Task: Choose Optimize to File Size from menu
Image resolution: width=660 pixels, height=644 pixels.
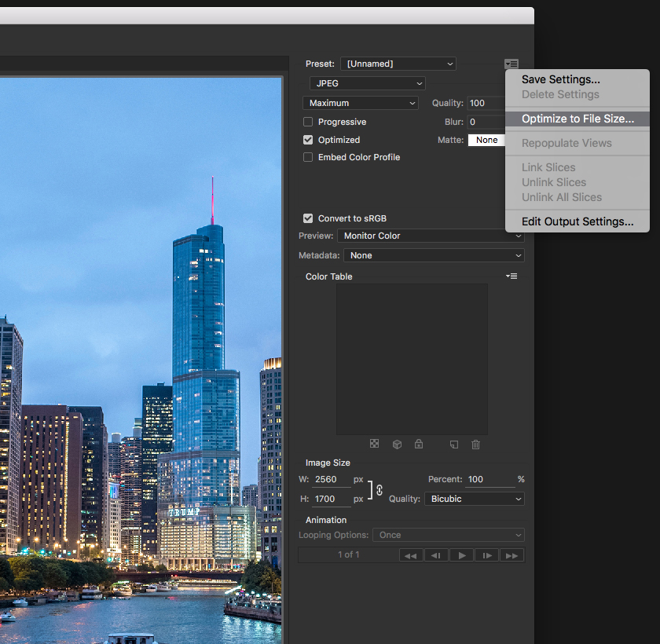Action: click(577, 119)
